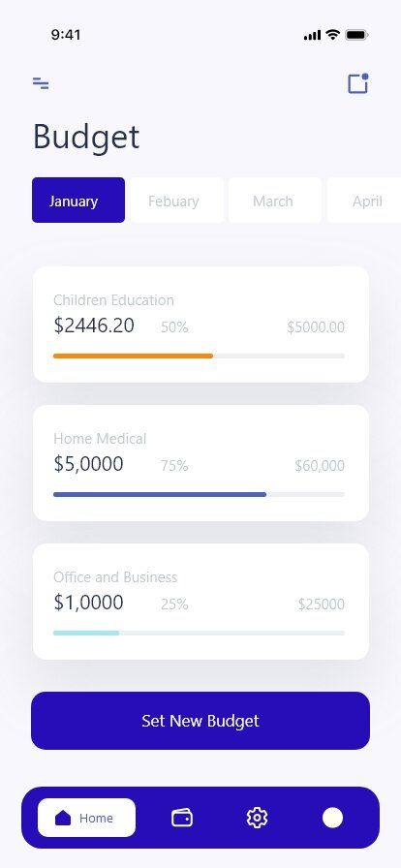Open the settings gear in bottom navigation
The width and height of the screenshot is (401, 868).
coord(257,818)
